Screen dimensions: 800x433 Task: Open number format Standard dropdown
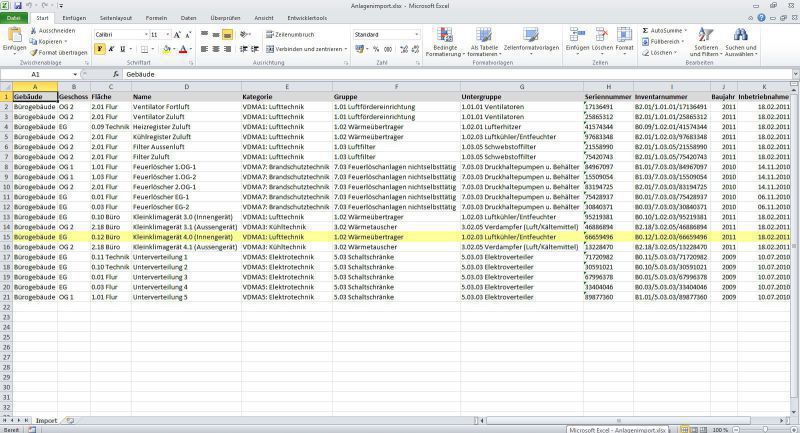[x=416, y=35]
